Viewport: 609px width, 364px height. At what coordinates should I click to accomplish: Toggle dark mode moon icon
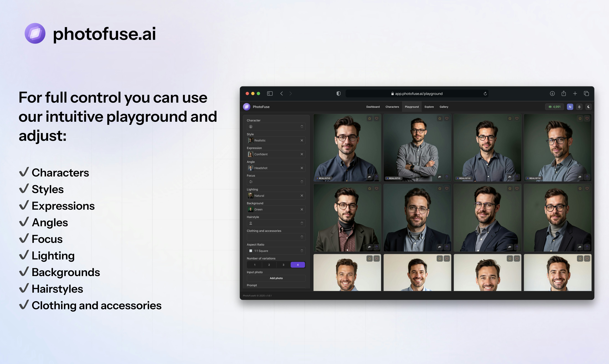[589, 107]
